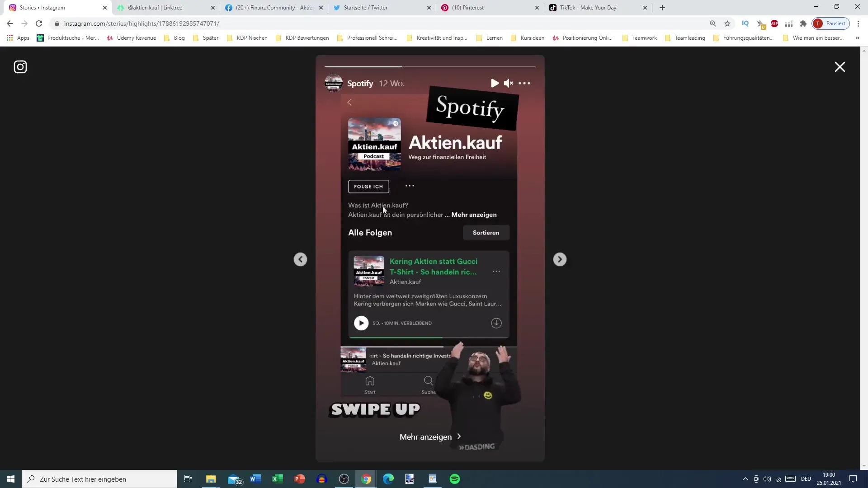Open Microsoft Edge from the taskbar
868x488 pixels.
(388, 479)
